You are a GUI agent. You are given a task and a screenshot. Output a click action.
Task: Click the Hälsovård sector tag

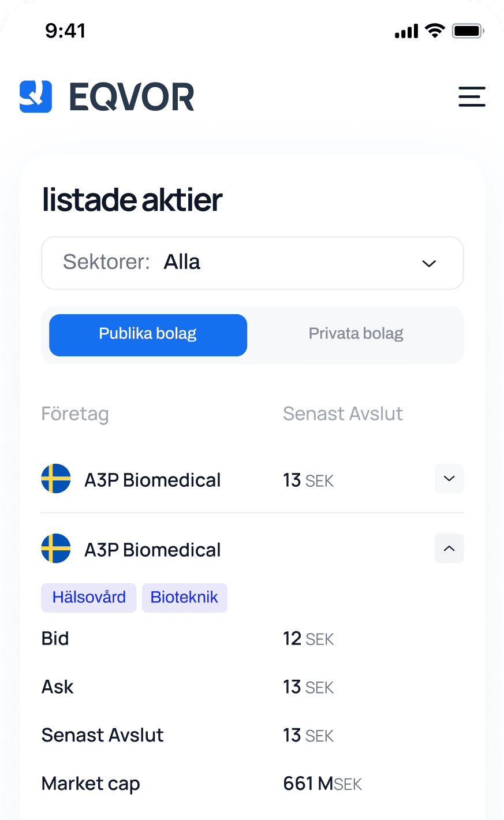(89, 597)
